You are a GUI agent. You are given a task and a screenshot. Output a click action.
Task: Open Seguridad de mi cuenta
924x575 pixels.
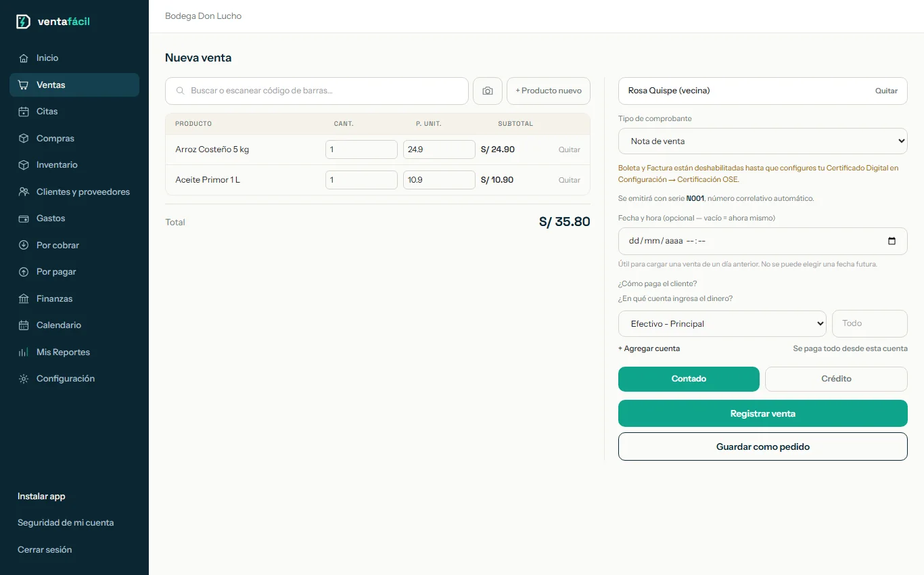(x=66, y=523)
